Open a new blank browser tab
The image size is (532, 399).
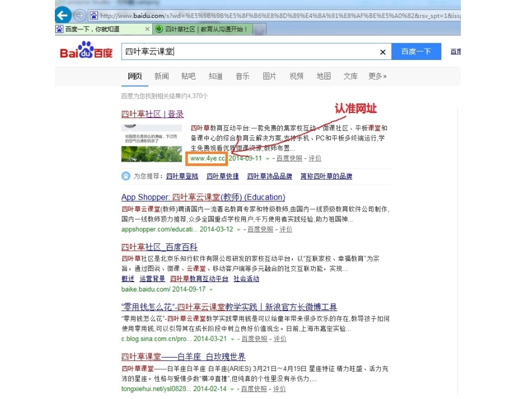pyautogui.click(x=259, y=29)
